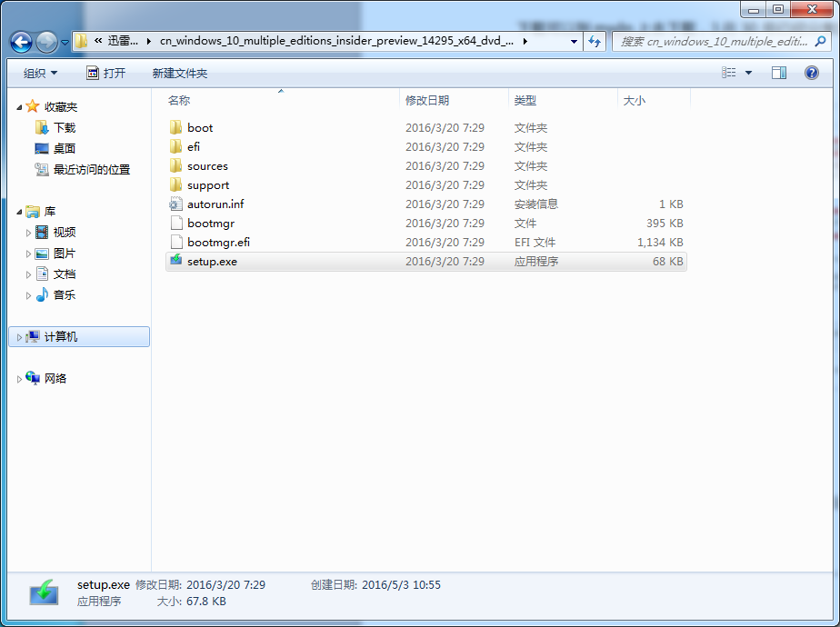
Task: Select the autorun.inf file icon
Action: click(x=175, y=204)
